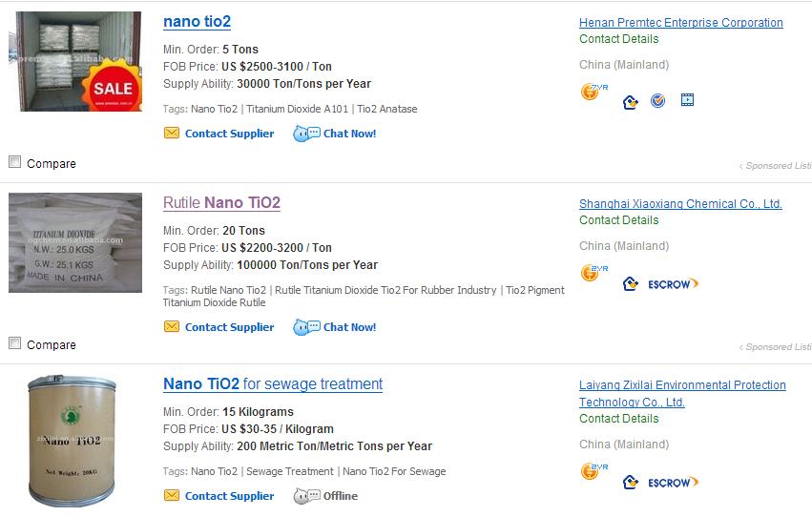Click the envelope icon beside Rutile Nano TiO2 contact

point(172,326)
